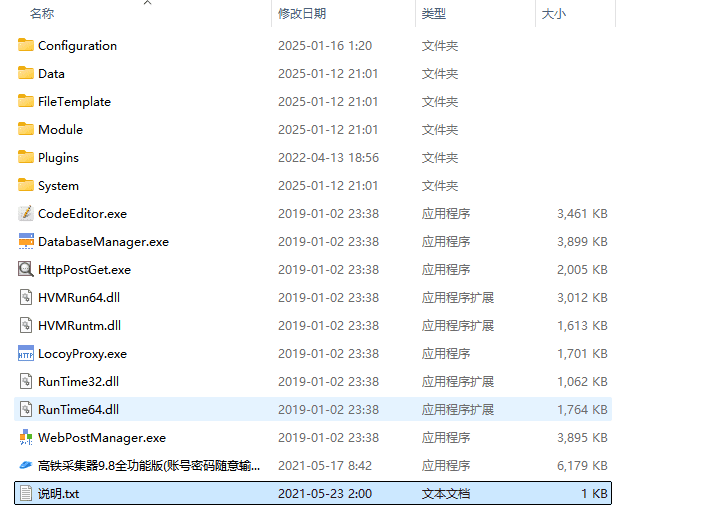The image size is (703, 519).
Task: Select the CodeEditor.exe file name
Action: tap(82, 214)
